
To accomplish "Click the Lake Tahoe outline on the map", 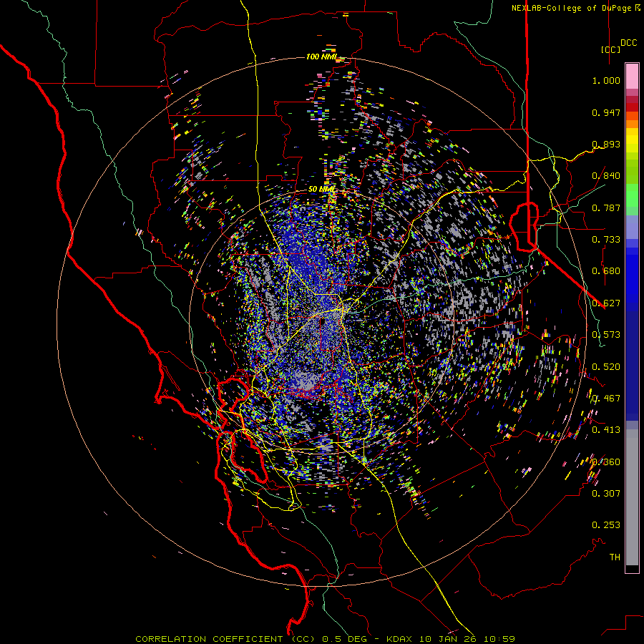I will click(x=525, y=226).
